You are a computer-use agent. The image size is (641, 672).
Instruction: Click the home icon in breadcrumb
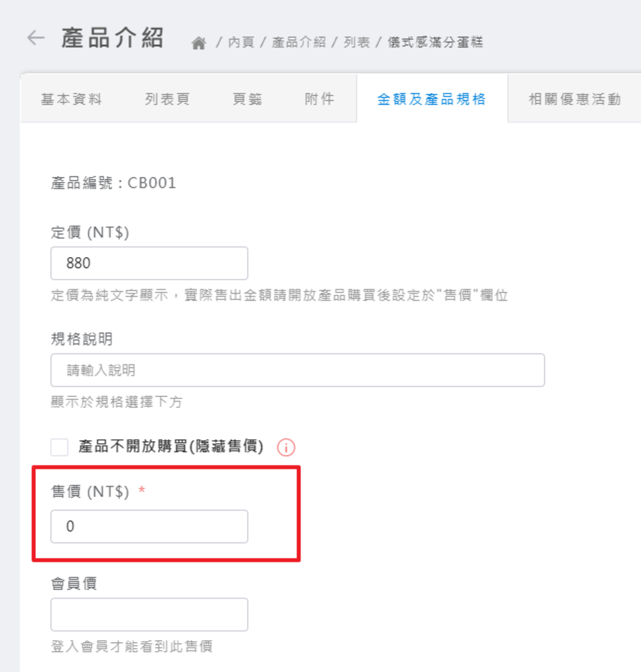[199, 44]
